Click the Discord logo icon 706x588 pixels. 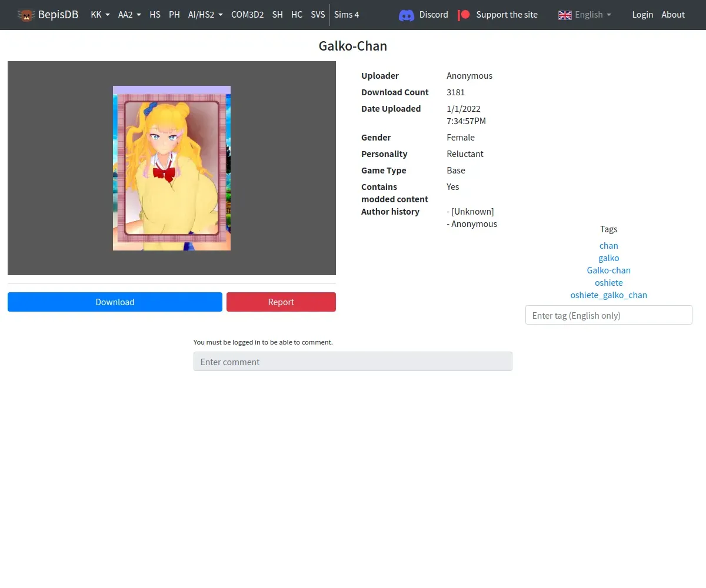407,15
